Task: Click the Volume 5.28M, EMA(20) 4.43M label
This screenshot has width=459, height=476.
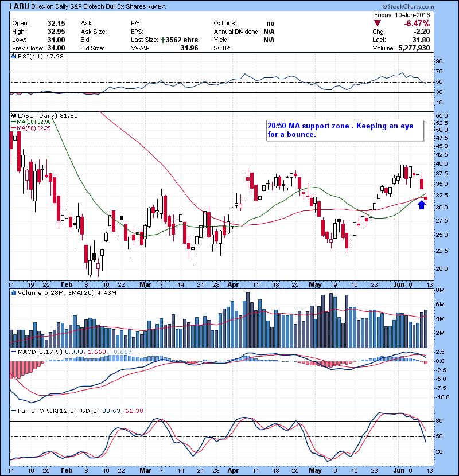Action: click(67, 292)
